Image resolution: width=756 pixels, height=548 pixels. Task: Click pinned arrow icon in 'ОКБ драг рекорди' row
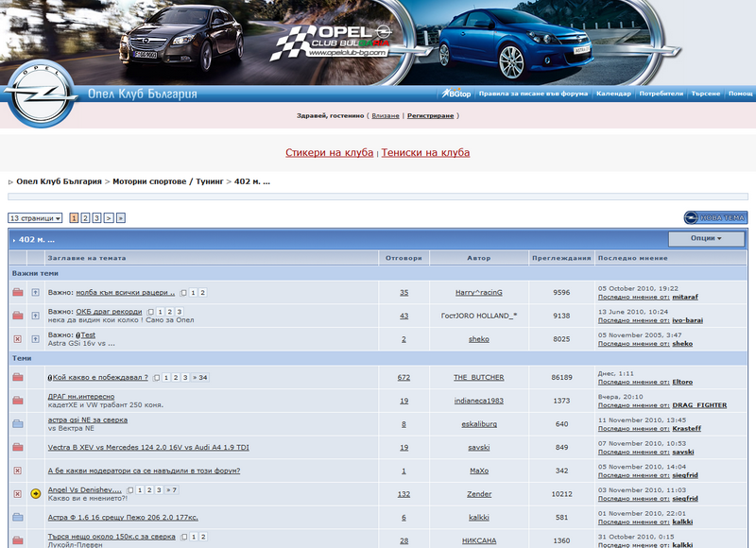[x=35, y=316]
